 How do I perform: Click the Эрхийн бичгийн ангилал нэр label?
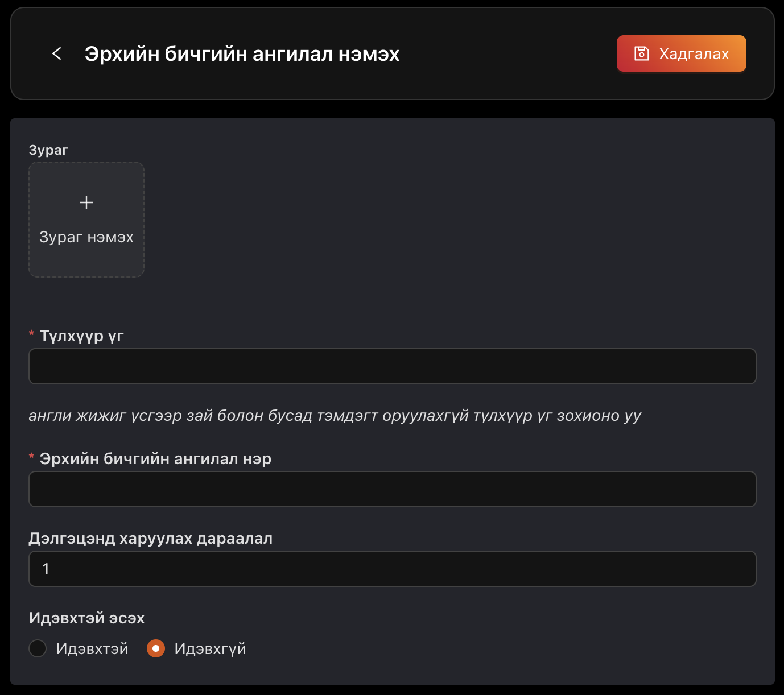click(x=155, y=459)
